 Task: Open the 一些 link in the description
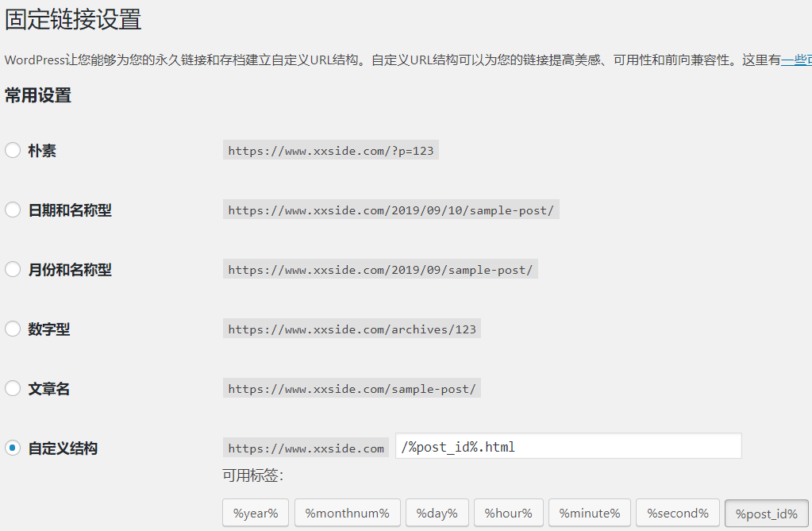click(x=796, y=60)
